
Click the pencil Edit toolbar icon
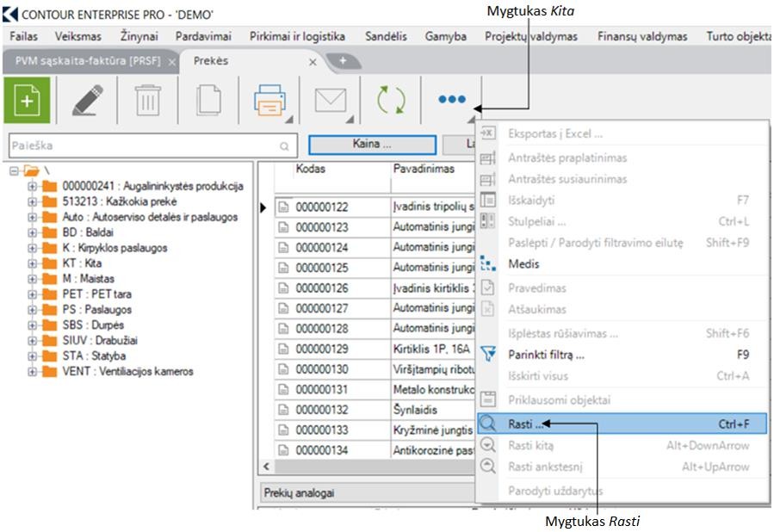pos(87,100)
